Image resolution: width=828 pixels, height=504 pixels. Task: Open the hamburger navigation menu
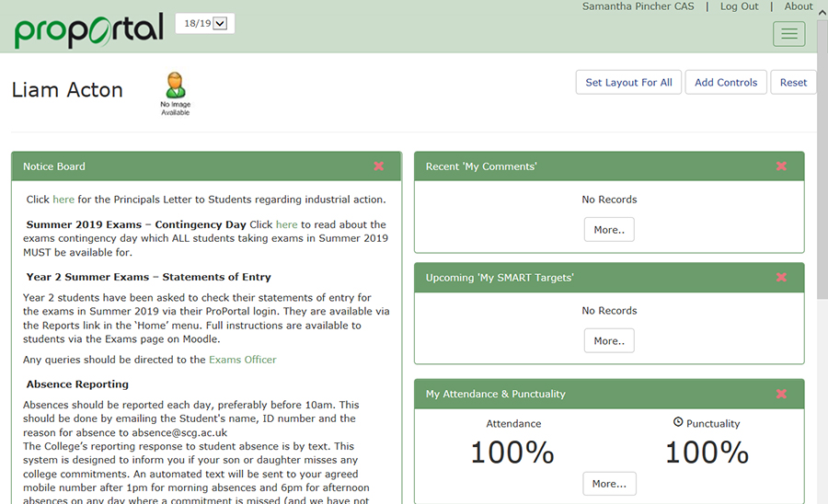(x=788, y=34)
